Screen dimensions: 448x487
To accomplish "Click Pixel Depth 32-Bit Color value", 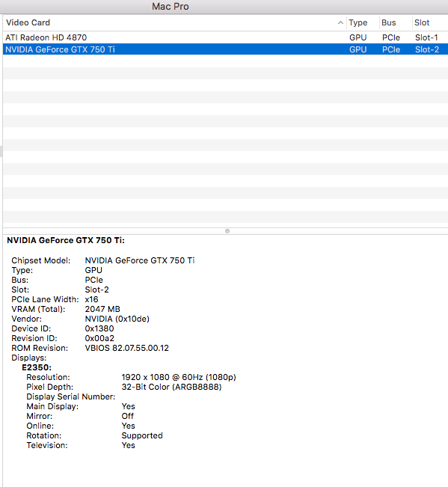I will pyautogui.click(x=171, y=387).
